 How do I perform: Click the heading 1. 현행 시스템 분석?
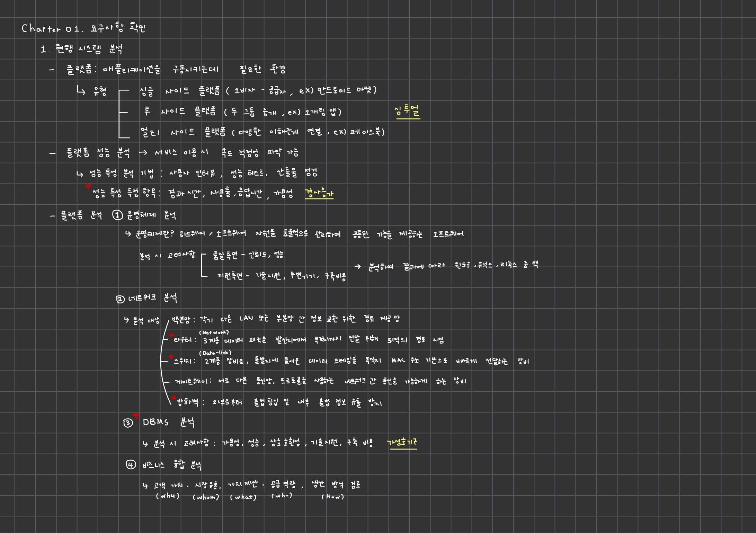tap(81, 49)
